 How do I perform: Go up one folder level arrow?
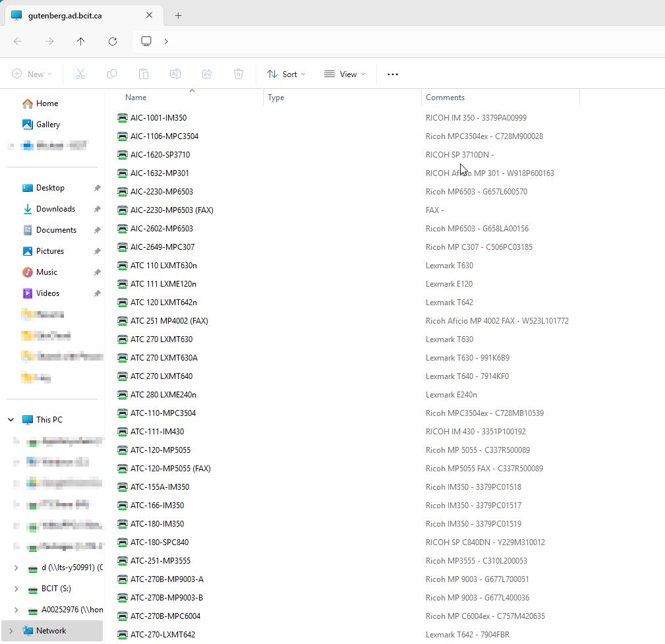81,42
